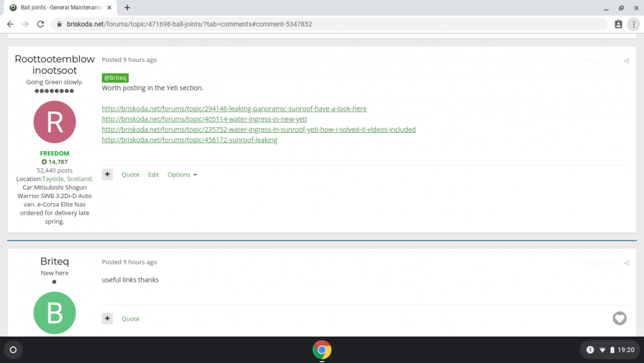Go back using the browser back arrow
Viewport: 644px width, 363px height.
[10, 25]
